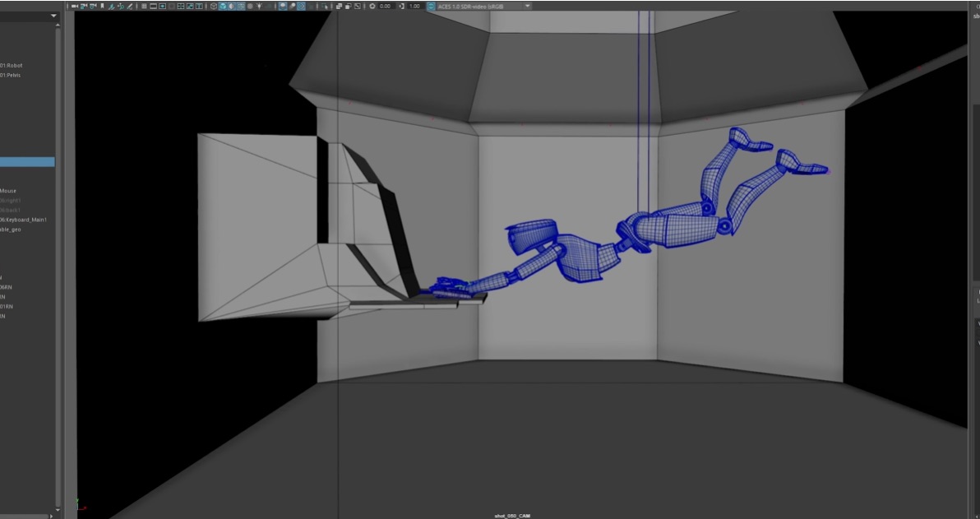Open the outliner panel dropdown arrow at top
The height and width of the screenshot is (519, 980).
(x=53, y=16)
